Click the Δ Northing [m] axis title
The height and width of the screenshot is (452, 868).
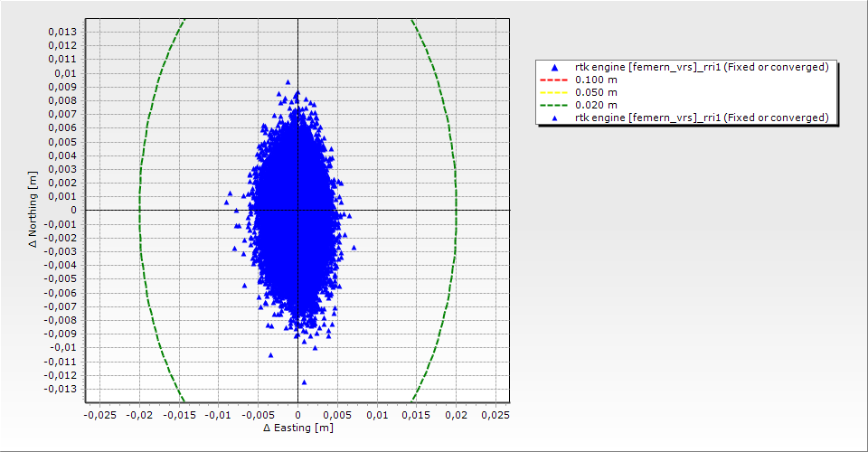click(33, 210)
